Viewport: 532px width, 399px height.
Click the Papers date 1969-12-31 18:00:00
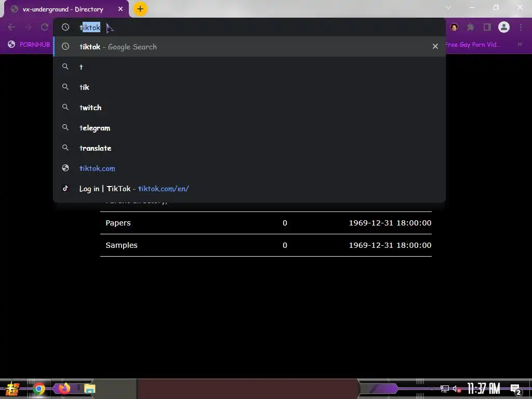tap(390, 223)
